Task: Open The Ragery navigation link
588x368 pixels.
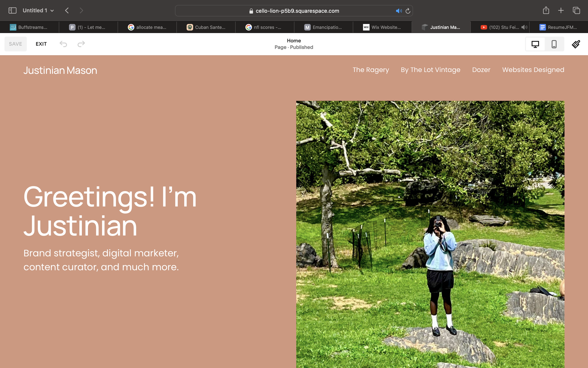Action: click(371, 70)
